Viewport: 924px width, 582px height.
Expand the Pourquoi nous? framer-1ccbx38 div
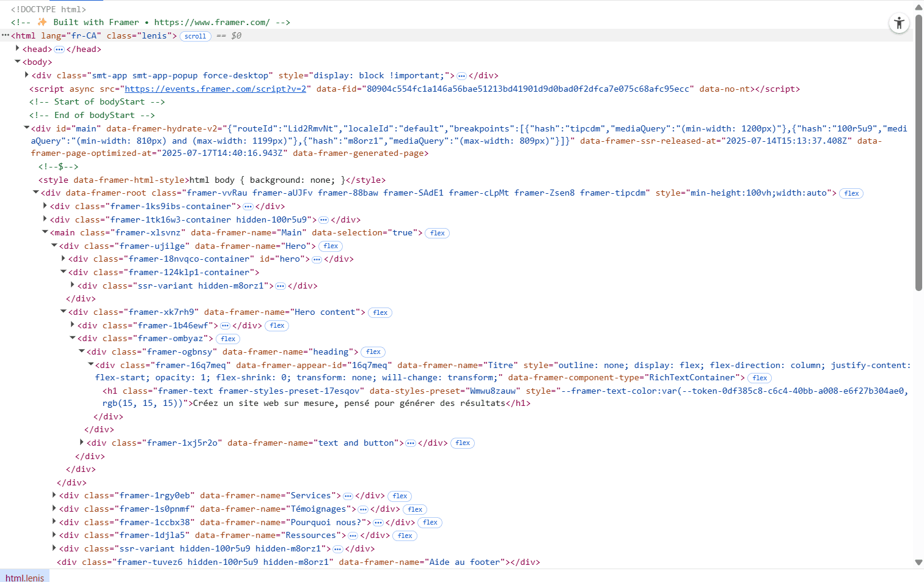click(54, 521)
